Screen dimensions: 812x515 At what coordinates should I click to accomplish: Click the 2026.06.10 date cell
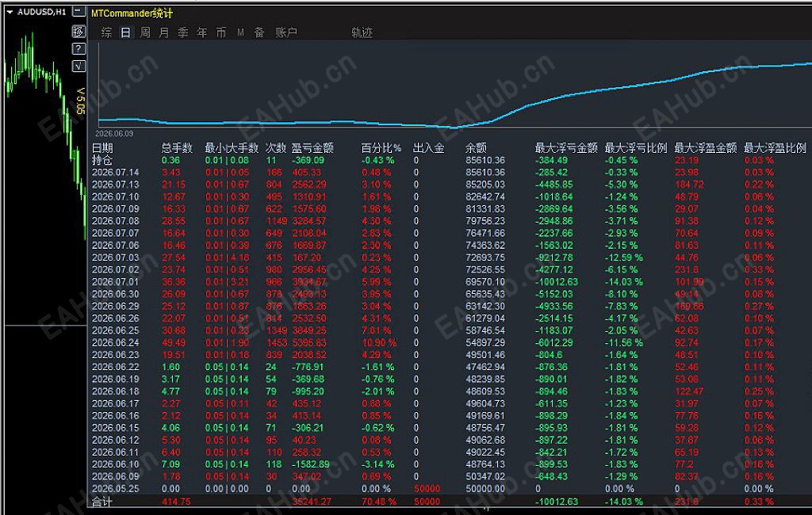click(x=116, y=464)
